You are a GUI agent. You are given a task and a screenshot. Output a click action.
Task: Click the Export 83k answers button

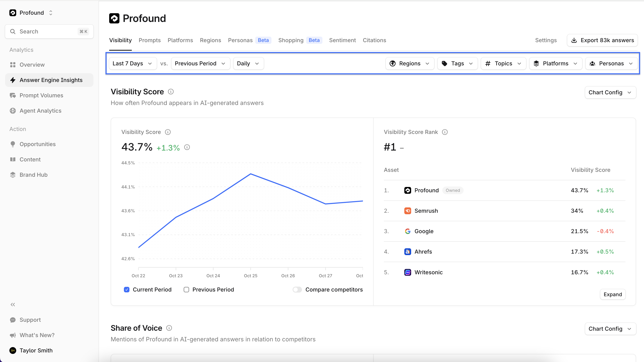(x=602, y=40)
